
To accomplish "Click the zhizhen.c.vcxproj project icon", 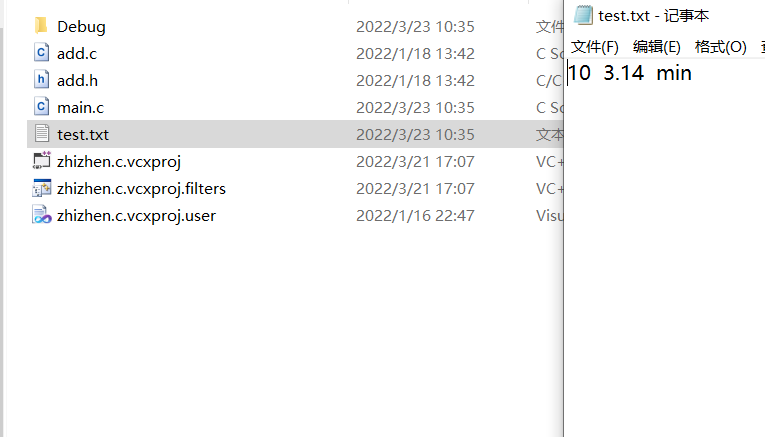I will click(42, 160).
